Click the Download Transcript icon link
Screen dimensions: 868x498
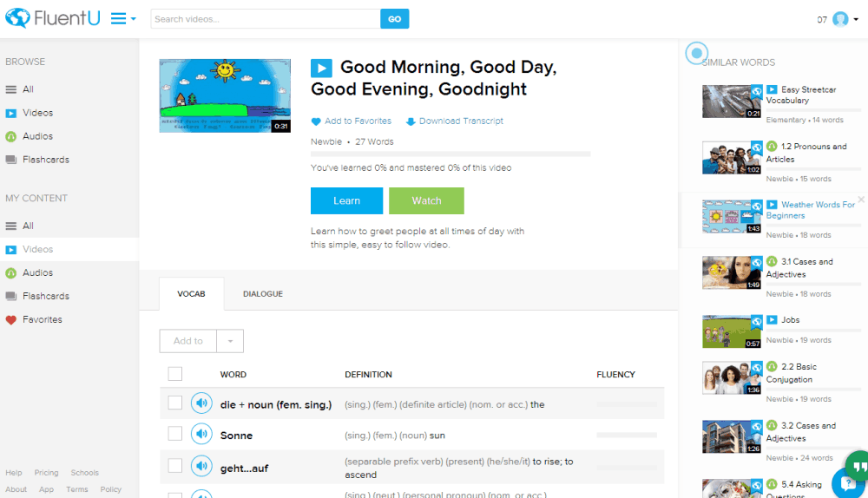(411, 121)
